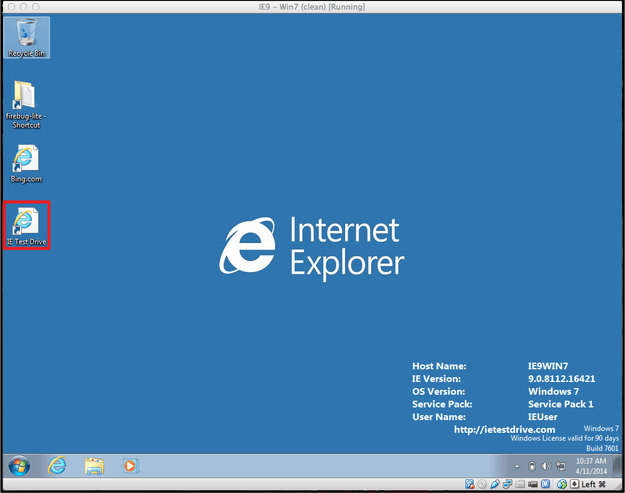The width and height of the screenshot is (625, 493).
Task: Click VirtualBox network adapters indicator
Action: (507, 484)
